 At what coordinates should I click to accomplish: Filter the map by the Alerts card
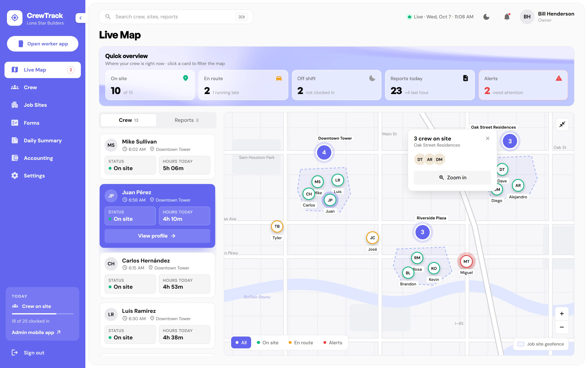523,85
